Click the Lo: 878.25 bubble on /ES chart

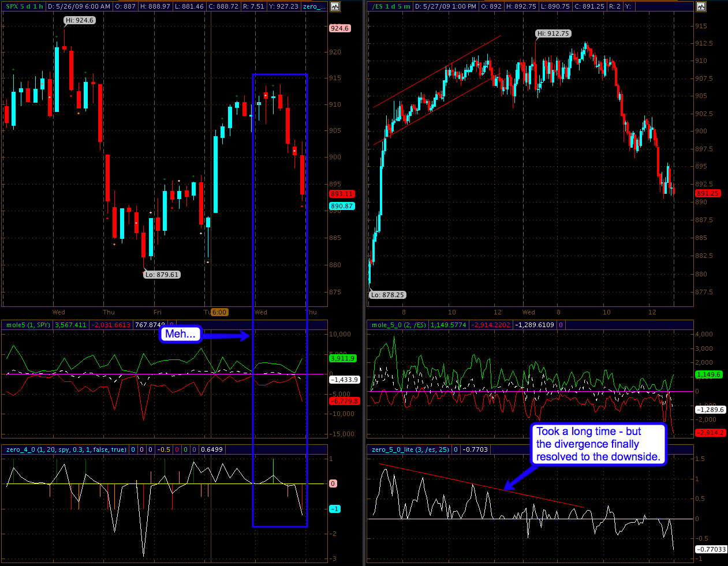click(x=387, y=295)
